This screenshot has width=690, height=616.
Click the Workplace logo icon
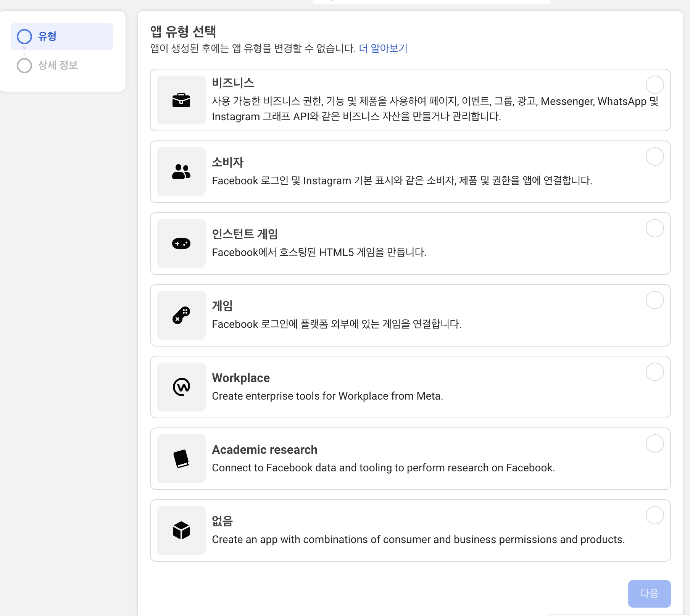181,387
